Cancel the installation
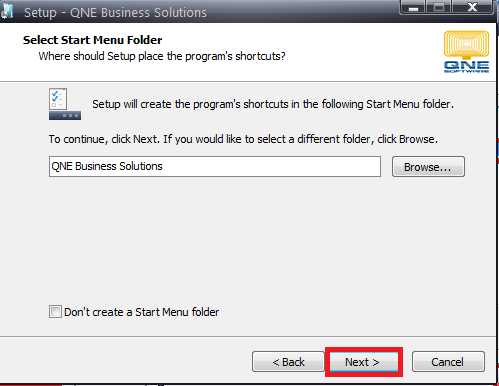 (448, 362)
